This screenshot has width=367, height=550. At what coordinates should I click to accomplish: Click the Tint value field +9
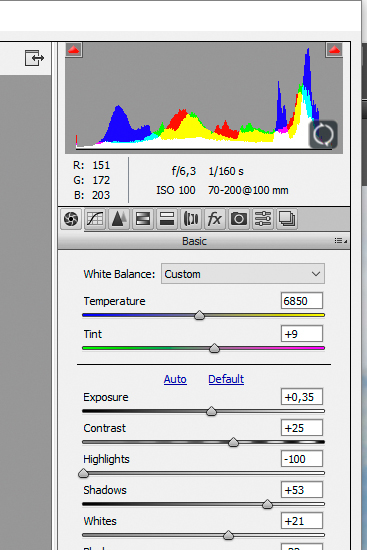coord(302,334)
